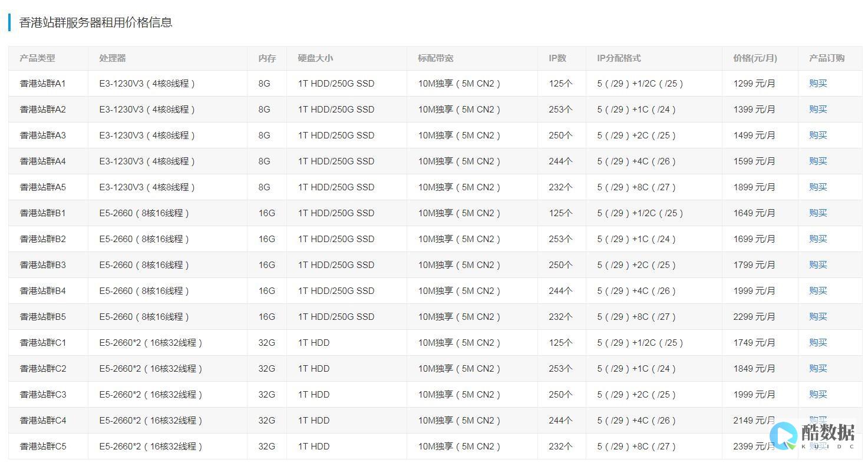868x463 pixels.
Task: Open purchase link for 香港站群B3
Action: tap(818, 265)
